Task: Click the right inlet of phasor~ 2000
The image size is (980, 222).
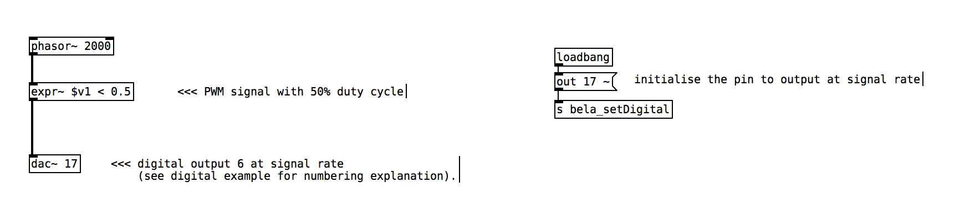Action: pos(110,38)
